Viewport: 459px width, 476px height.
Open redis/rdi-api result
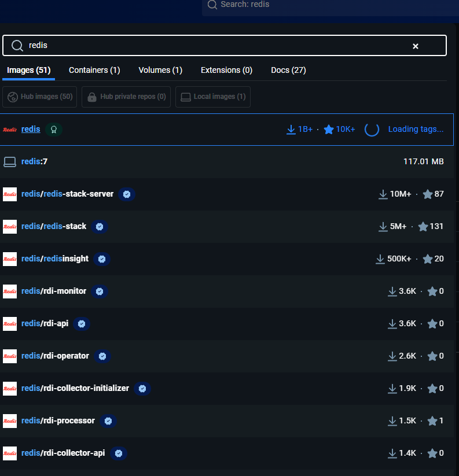45,324
